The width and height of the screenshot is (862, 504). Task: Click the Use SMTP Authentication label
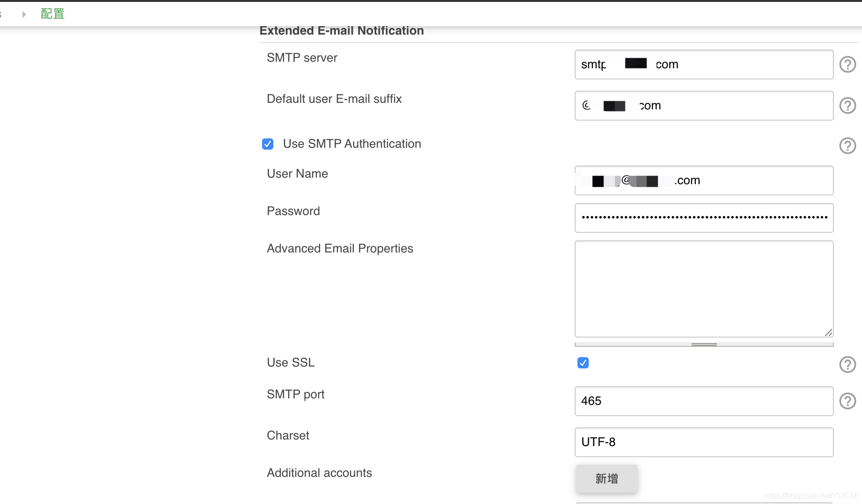[x=352, y=144]
